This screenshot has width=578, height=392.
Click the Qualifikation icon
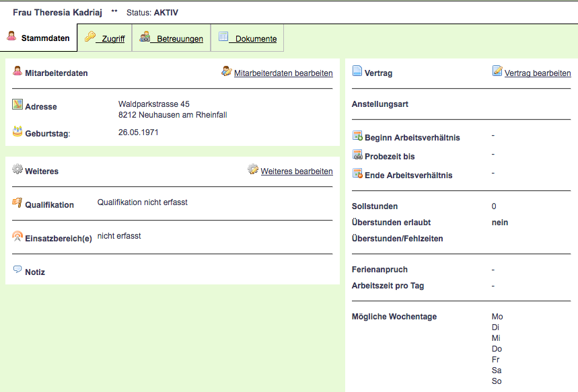17,202
